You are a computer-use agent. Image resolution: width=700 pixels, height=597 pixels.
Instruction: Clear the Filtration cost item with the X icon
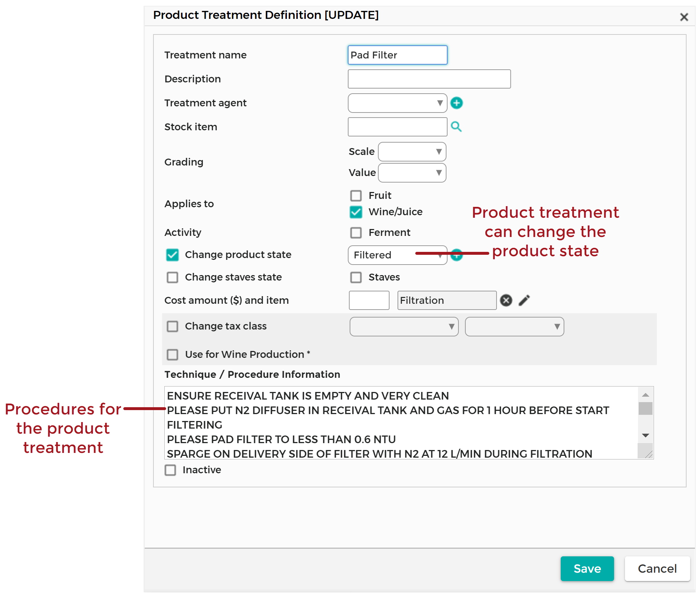506,300
